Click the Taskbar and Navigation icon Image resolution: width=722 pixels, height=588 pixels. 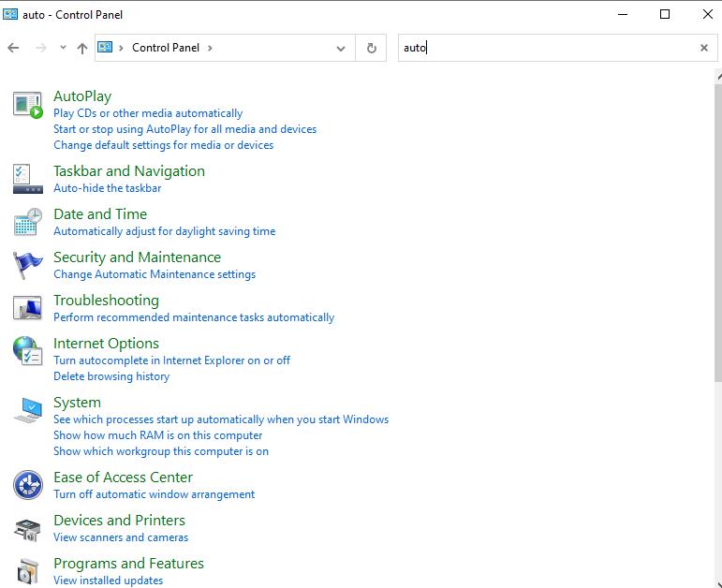(28, 179)
